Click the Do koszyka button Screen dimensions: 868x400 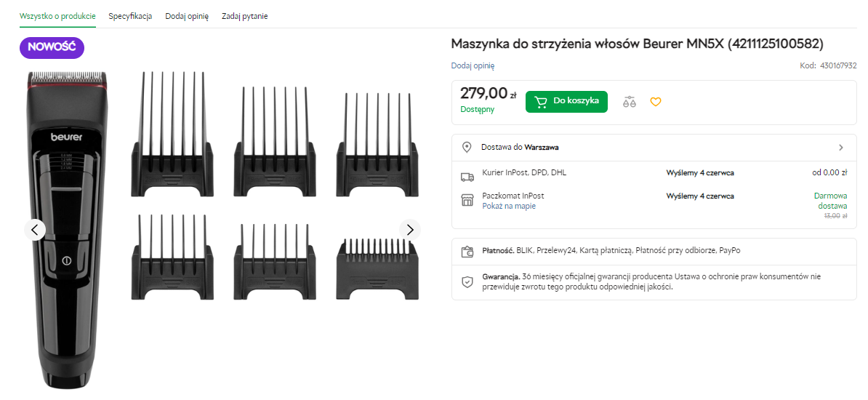tap(566, 102)
